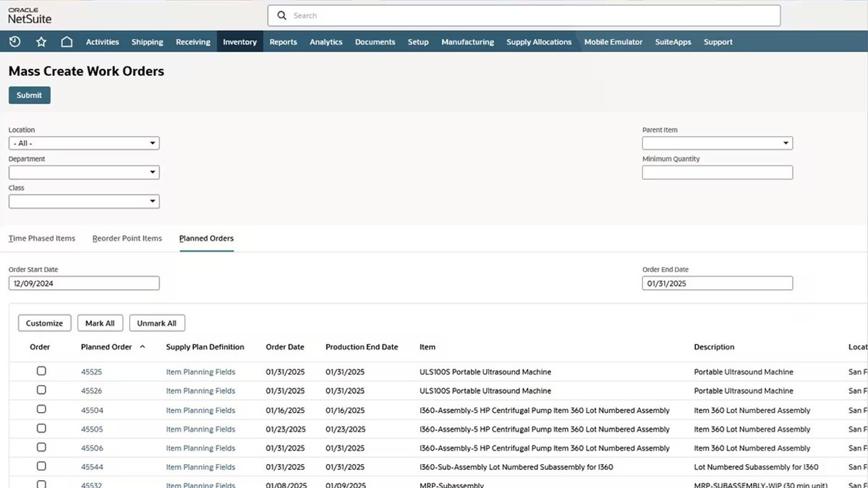The width and height of the screenshot is (868, 488).
Task: Open the Shipping menu
Action: point(148,42)
